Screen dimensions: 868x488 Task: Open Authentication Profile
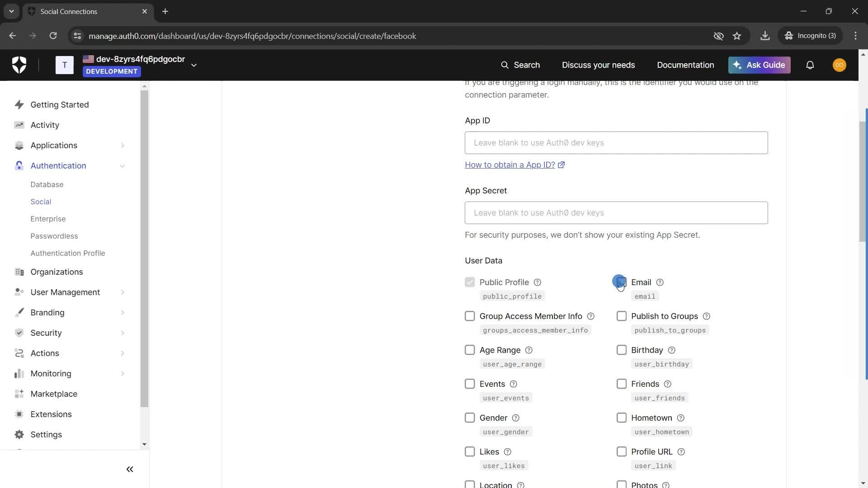68,253
